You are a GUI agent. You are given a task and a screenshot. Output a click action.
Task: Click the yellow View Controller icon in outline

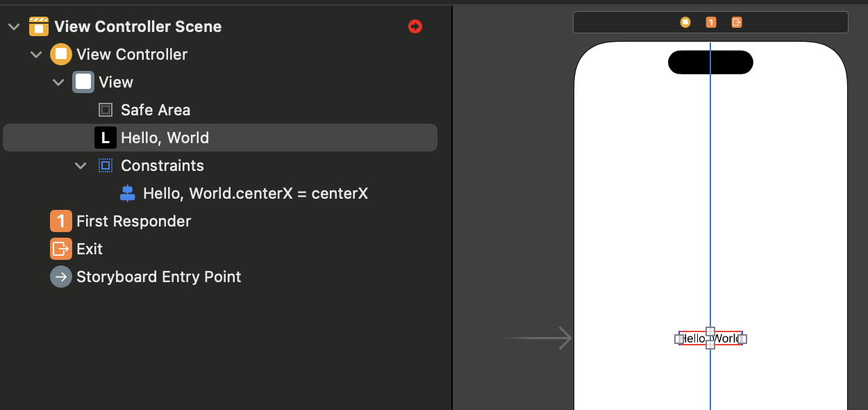61,54
